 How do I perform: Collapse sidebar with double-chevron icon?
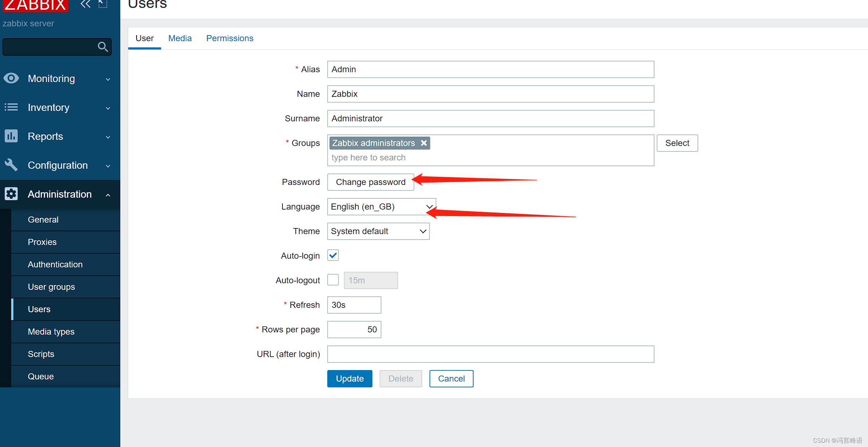click(x=86, y=4)
